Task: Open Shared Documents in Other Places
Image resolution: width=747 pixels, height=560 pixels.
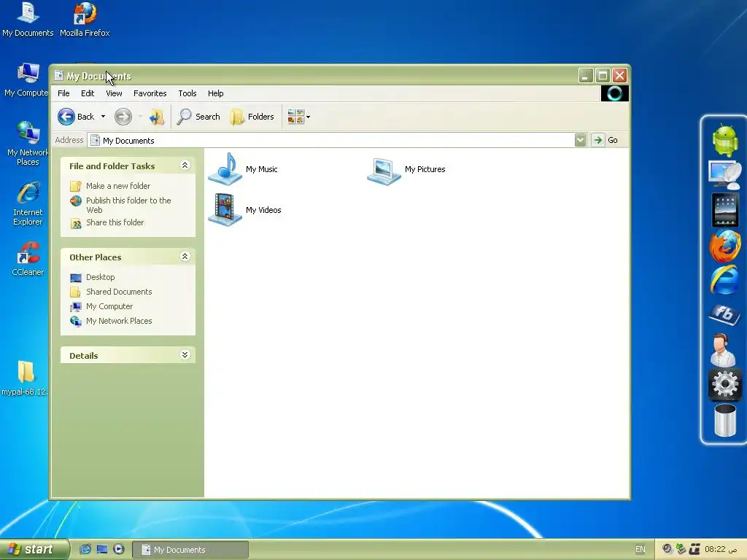Action: click(x=119, y=292)
